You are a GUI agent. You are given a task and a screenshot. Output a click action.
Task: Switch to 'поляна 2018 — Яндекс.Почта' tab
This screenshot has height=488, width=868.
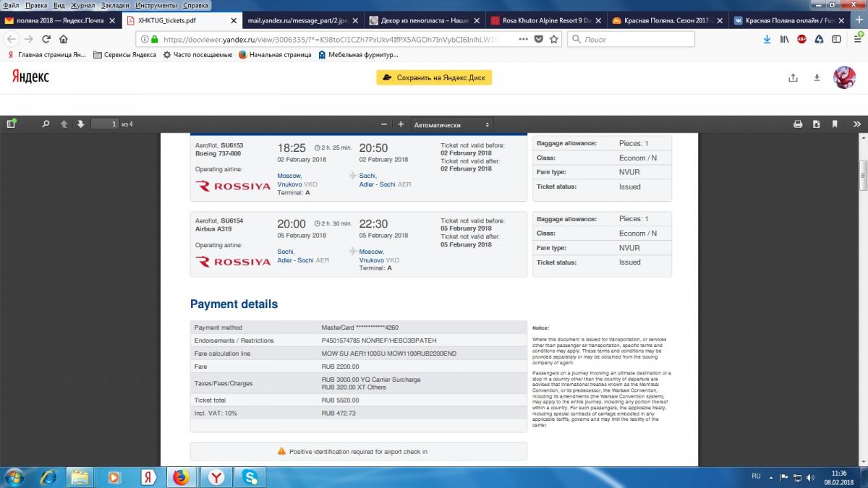click(60, 20)
